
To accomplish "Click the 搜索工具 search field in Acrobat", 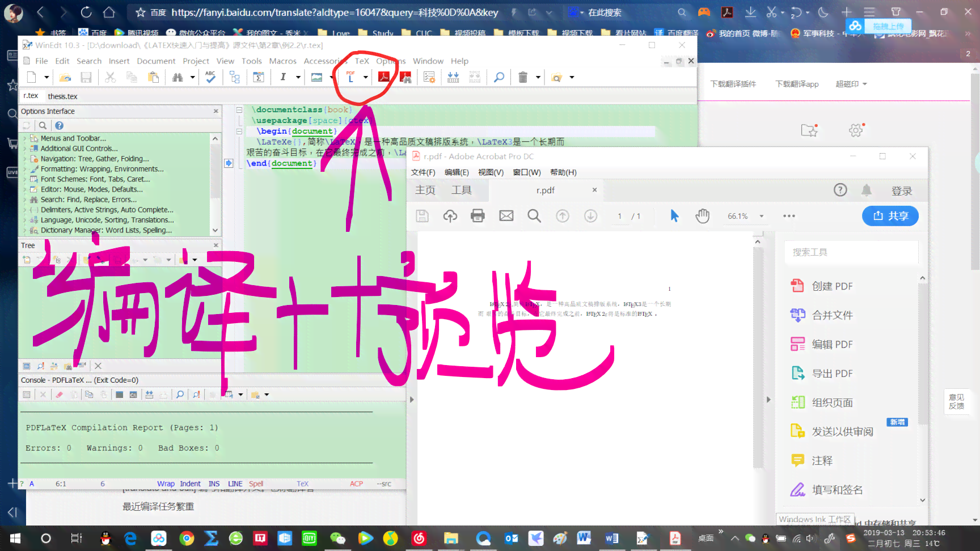I will [x=851, y=252].
